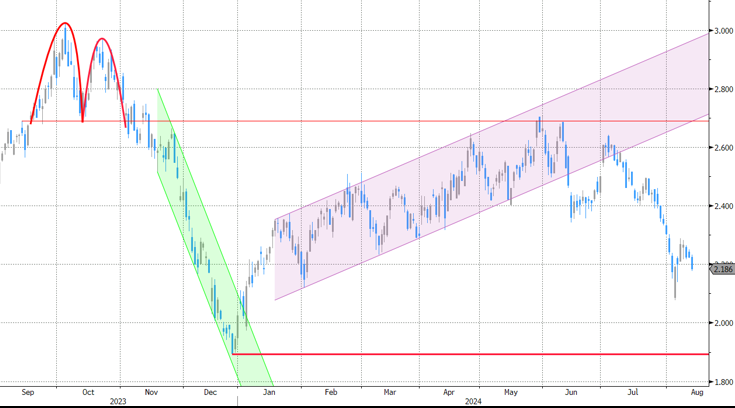
Task: Click the 2024 year label
Action: coord(473,401)
